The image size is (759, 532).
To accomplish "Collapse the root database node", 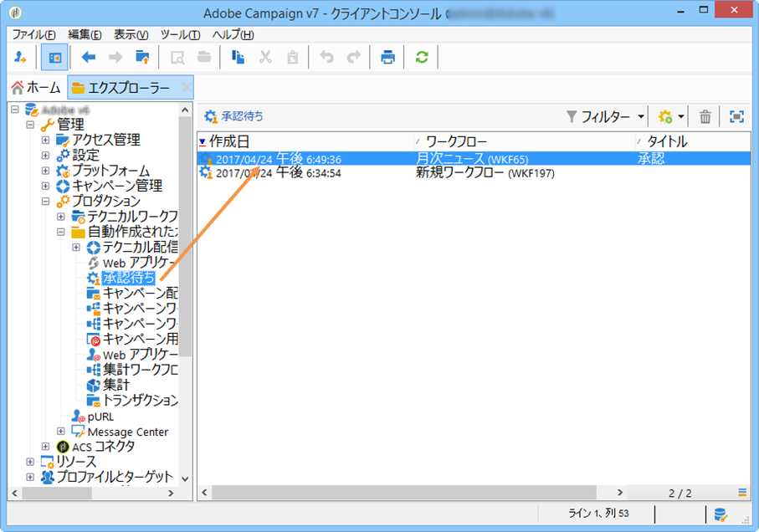I will pyautogui.click(x=15, y=110).
